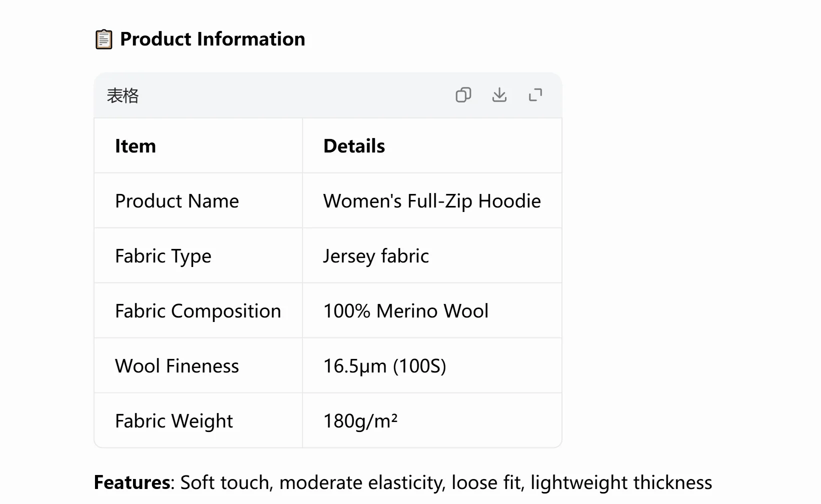The width and height of the screenshot is (821, 504).
Task: Click the Jersey fabric value
Action: [376, 256]
